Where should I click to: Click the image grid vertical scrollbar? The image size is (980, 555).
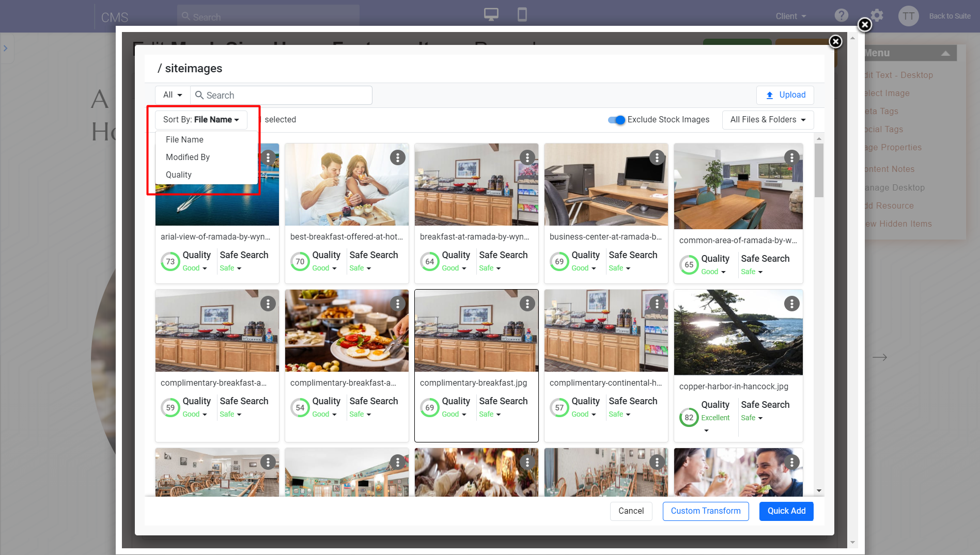pyautogui.click(x=819, y=170)
